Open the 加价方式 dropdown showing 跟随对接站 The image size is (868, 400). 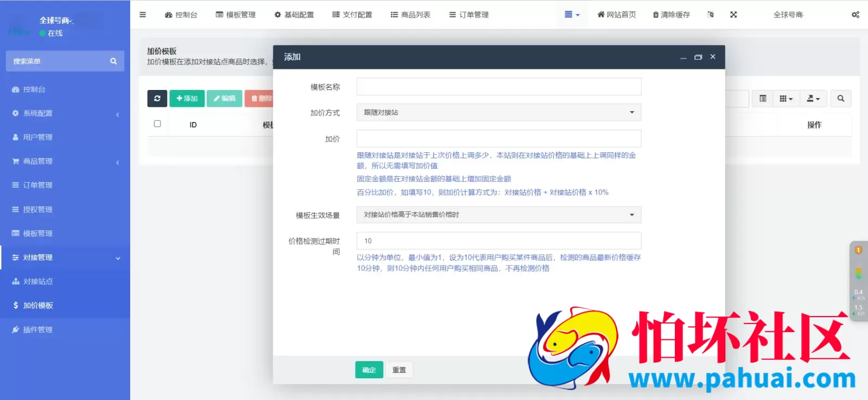click(499, 112)
